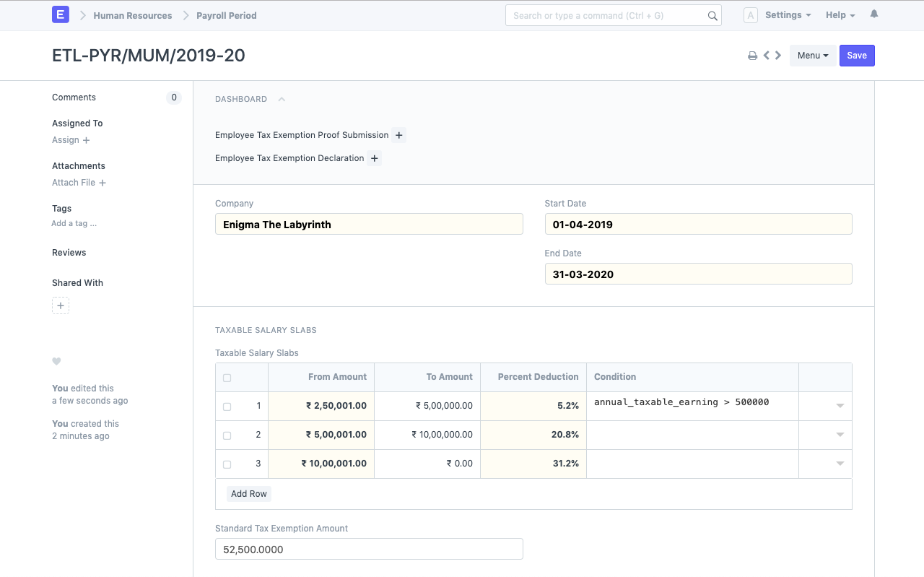
Task: Like the document using the heart icon
Action: pos(56,361)
